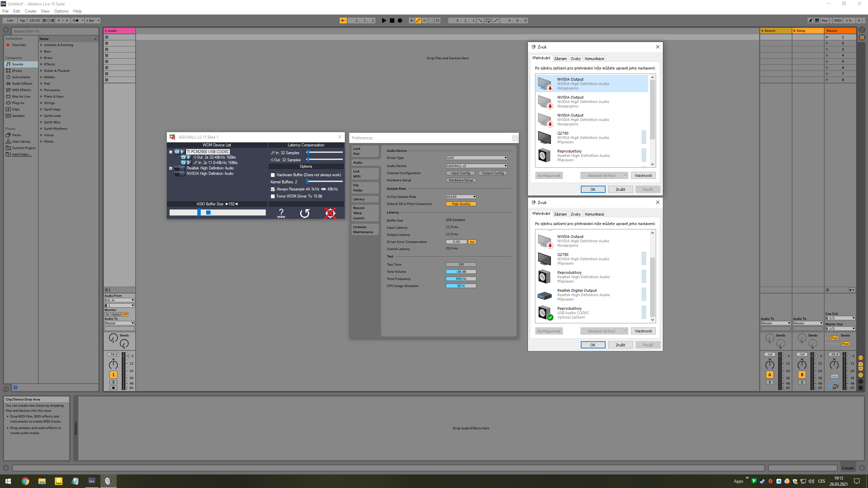Click ASIO4ALL help question mark icon
Image resolution: width=868 pixels, height=488 pixels.
point(281,213)
